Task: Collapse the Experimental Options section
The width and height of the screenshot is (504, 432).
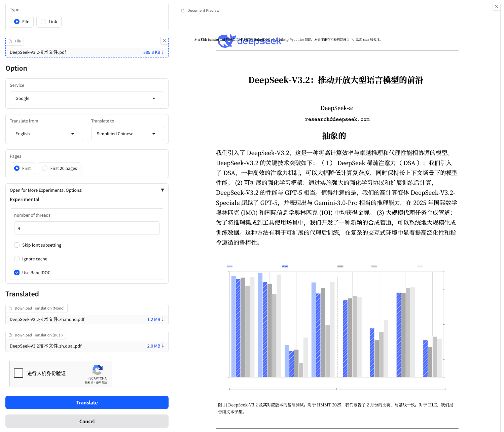Action: [x=162, y=190]
